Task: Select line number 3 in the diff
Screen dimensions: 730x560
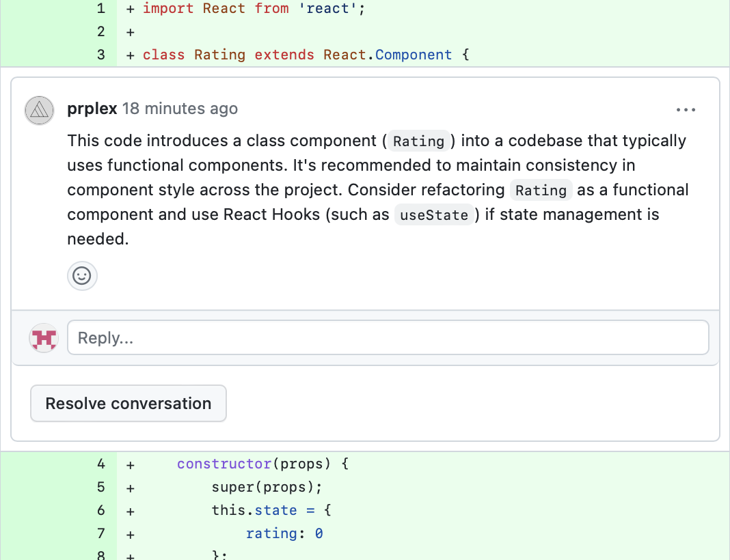Action: [101, 55]
